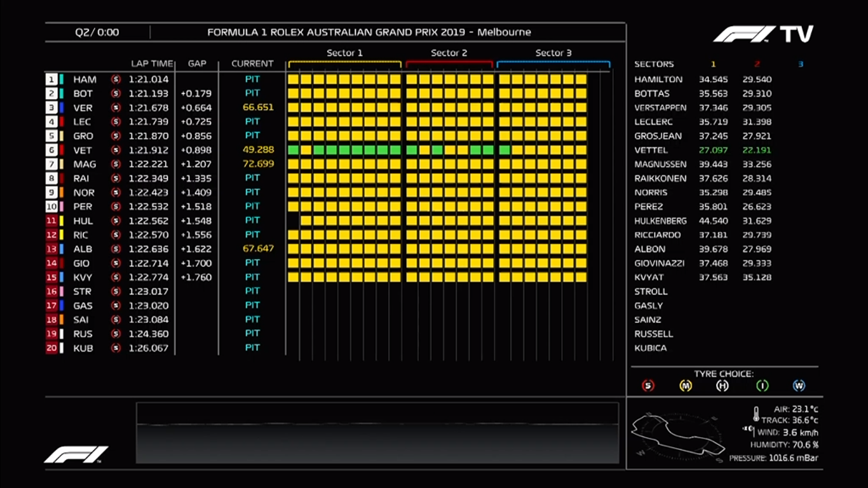
Task: Select driver ALB in the timing list
Action: (83, 249)
